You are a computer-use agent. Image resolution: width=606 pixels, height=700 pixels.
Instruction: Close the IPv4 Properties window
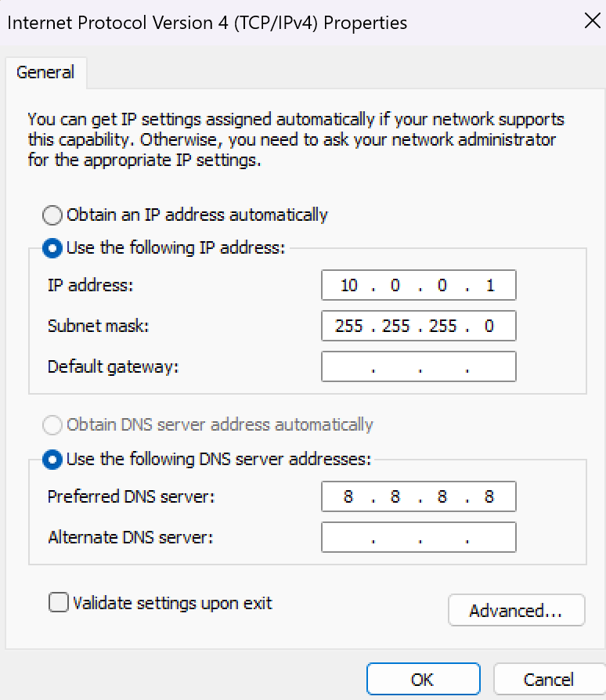click(592, 20)
